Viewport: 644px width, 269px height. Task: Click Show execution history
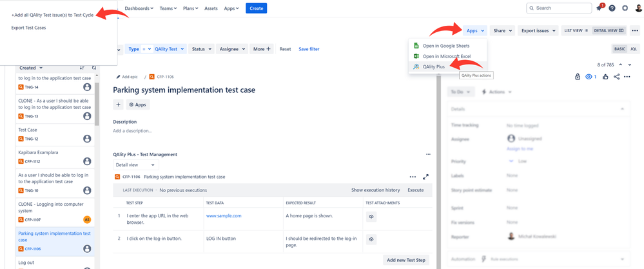pos(375,190)
